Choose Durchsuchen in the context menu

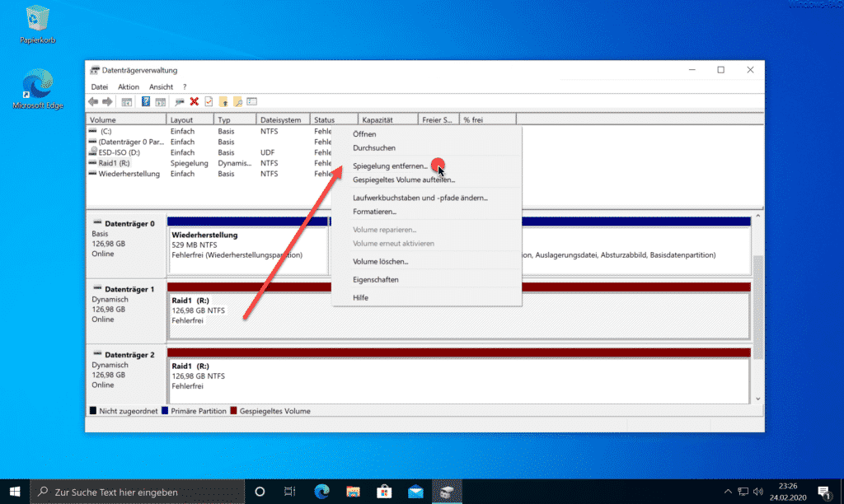(x=427, y=148)
